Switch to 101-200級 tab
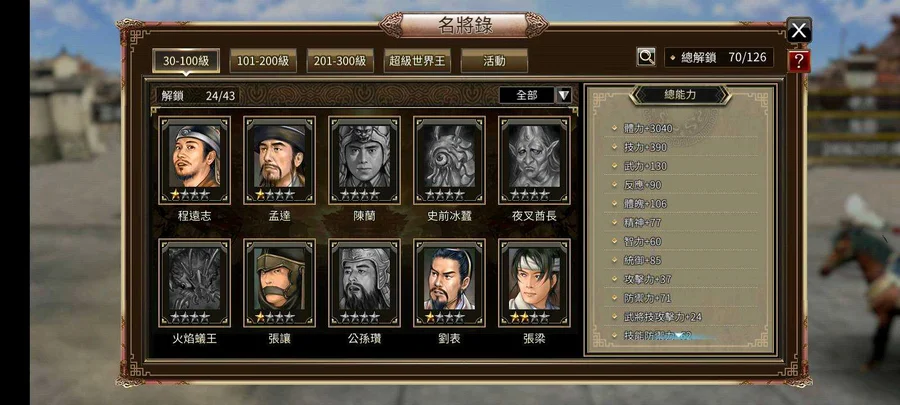Image resolution: width=900 pixels, height=405 pixels. tap(263, 61)
